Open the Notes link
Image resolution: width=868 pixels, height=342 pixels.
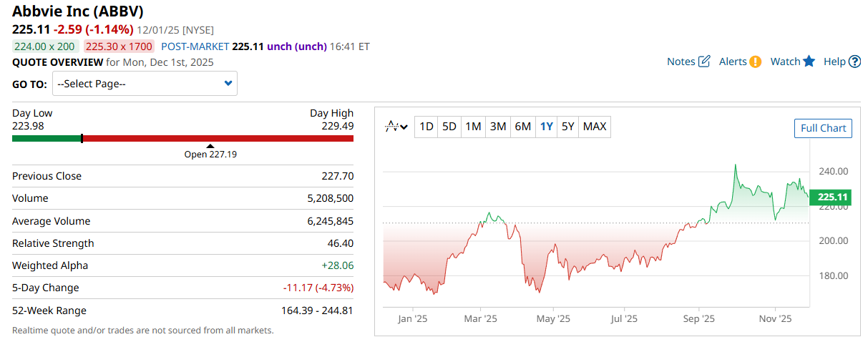pos(681,62)
